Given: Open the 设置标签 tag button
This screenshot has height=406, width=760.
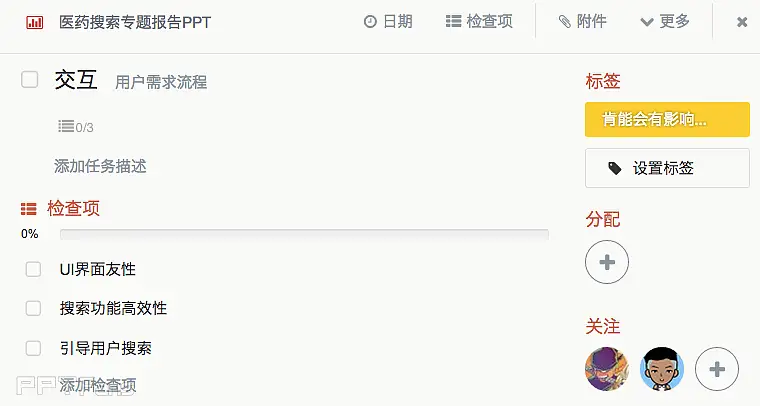Looking at the screenshot, I should (x=667, y=168).
